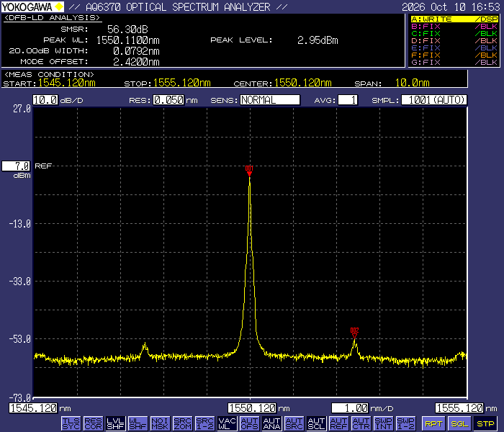This screenshot has width=504, height=432.
Task: Click the AQ6370 OPTICAL SPECTRUM ANALYZER title
Action: (179, 6)
